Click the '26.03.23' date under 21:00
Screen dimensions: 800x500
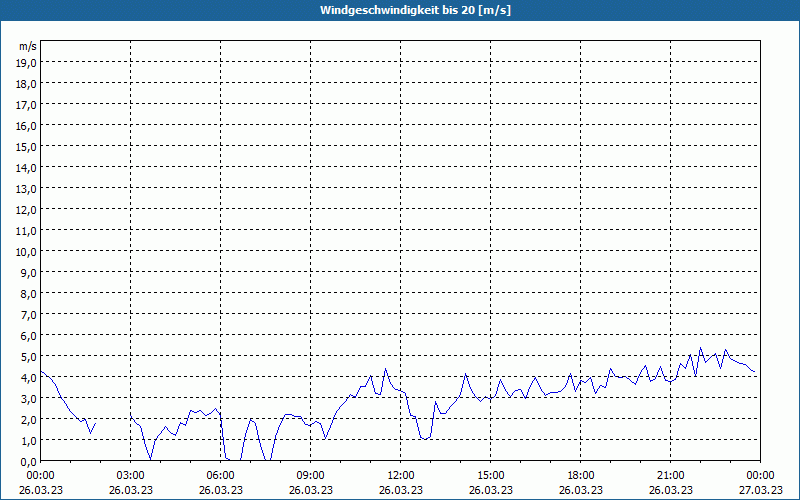point(670,490)
